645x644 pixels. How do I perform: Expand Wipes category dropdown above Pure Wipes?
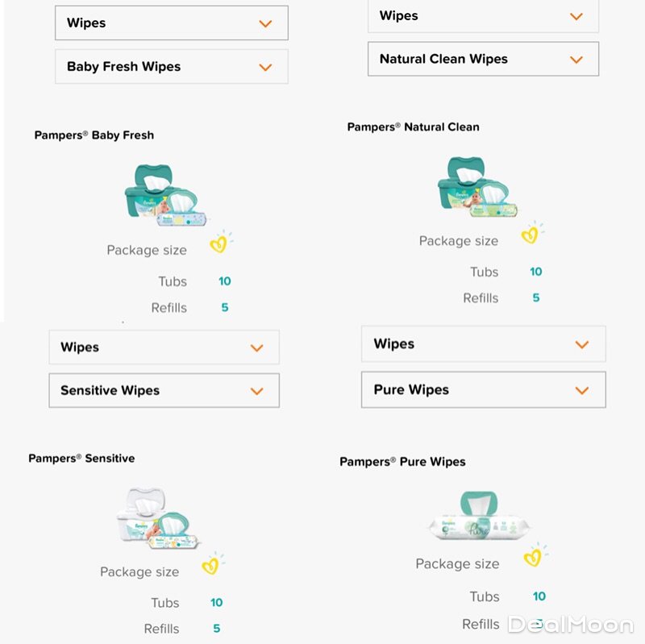[483, 344]
